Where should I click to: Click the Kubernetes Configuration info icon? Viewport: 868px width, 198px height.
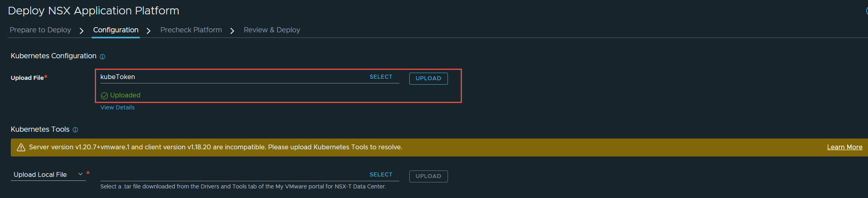[102, 57]
